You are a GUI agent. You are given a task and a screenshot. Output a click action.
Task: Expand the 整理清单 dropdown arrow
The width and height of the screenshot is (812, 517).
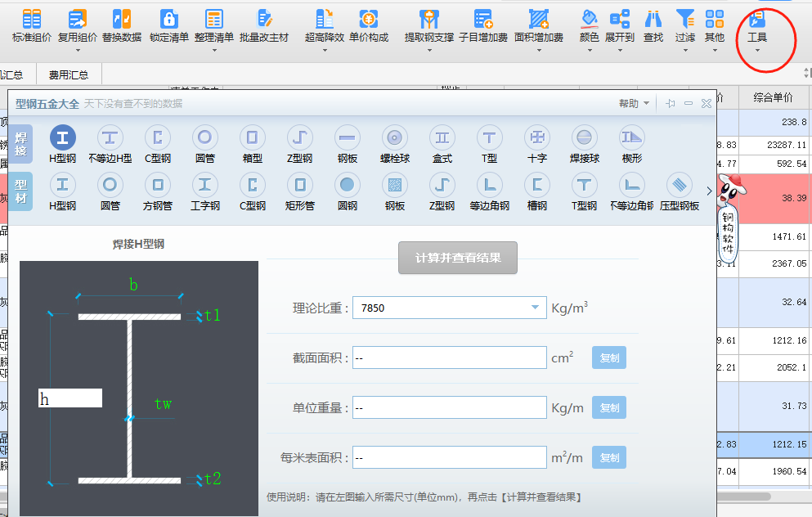click(x=214, y=50)
